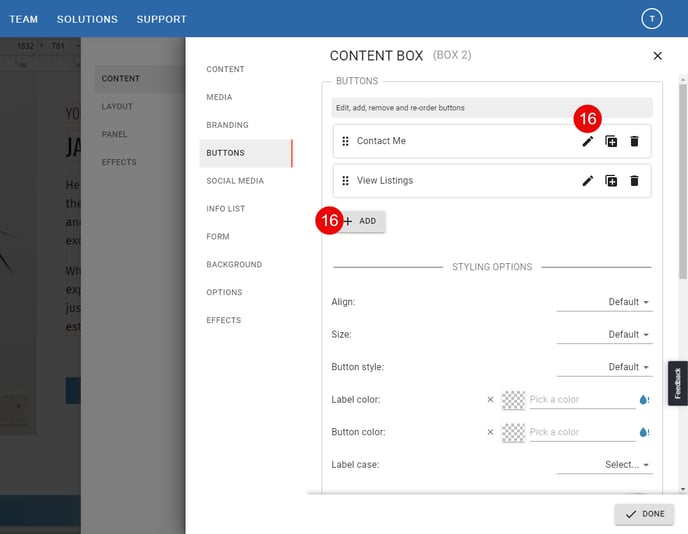Duplicate the Contact Me button
Screen dimensions: 688x534
click(x=611, y=141)
